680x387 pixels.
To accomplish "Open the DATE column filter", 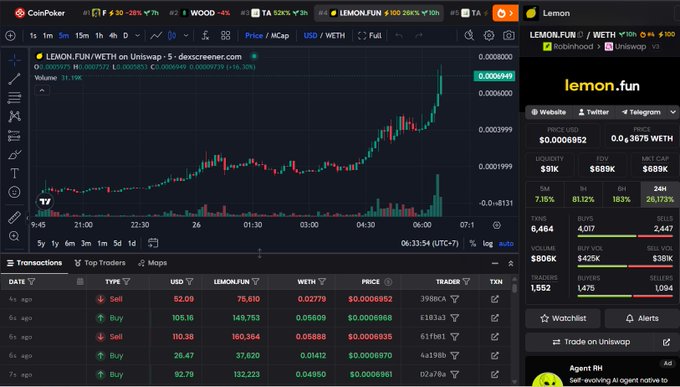I will tap(32, 282).
